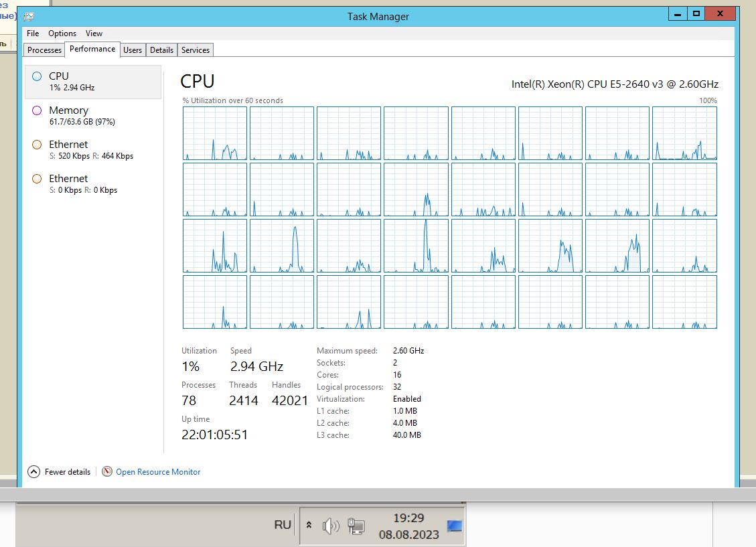
Task: Open Resource Monitor link
Action: click(x=158, y=472)
